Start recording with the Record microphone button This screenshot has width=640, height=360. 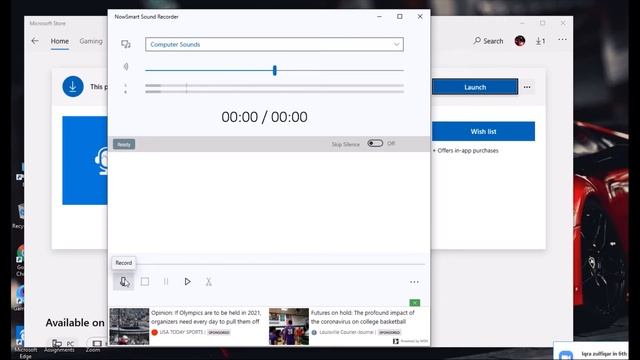(124, 282)
